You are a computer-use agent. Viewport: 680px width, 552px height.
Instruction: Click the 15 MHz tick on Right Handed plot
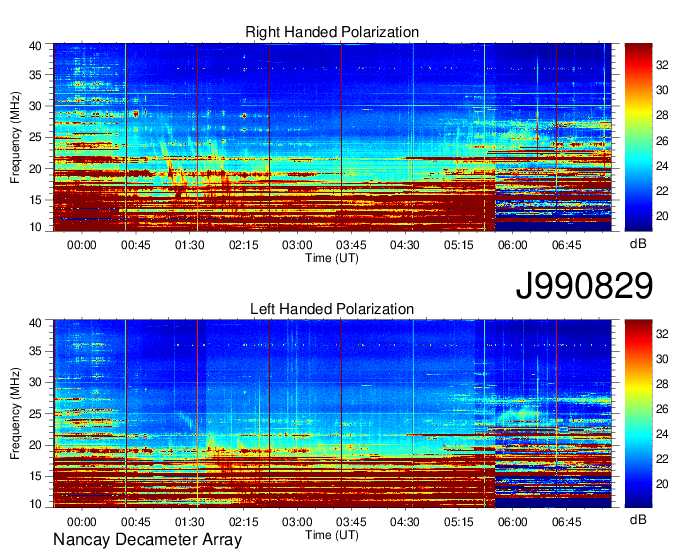35,200
